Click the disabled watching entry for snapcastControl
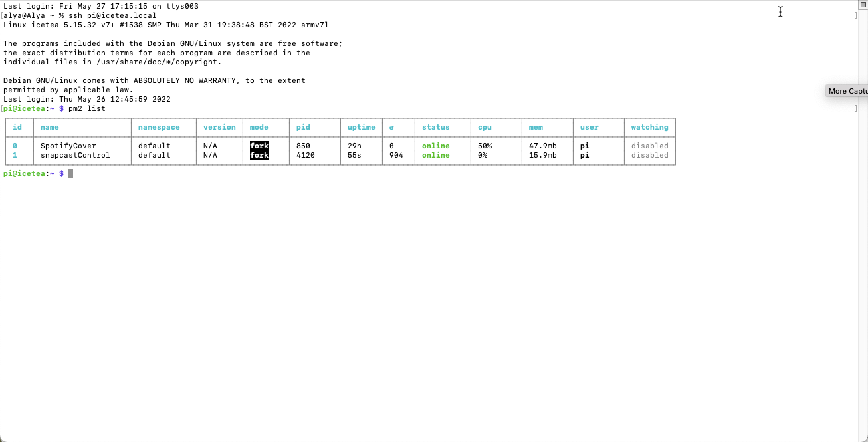 pyautogui.click(x=650, y=155)
